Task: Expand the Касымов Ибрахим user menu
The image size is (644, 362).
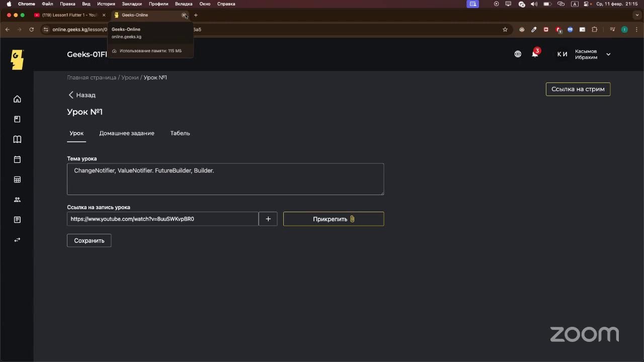Action: tap(608, 54)
